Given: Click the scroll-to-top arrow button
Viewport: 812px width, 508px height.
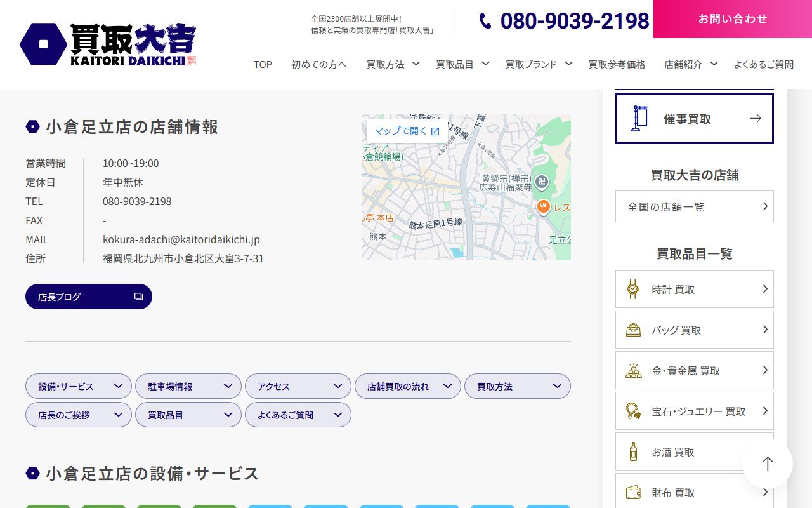Looking at the screenshot, I should tap(768, 464).
